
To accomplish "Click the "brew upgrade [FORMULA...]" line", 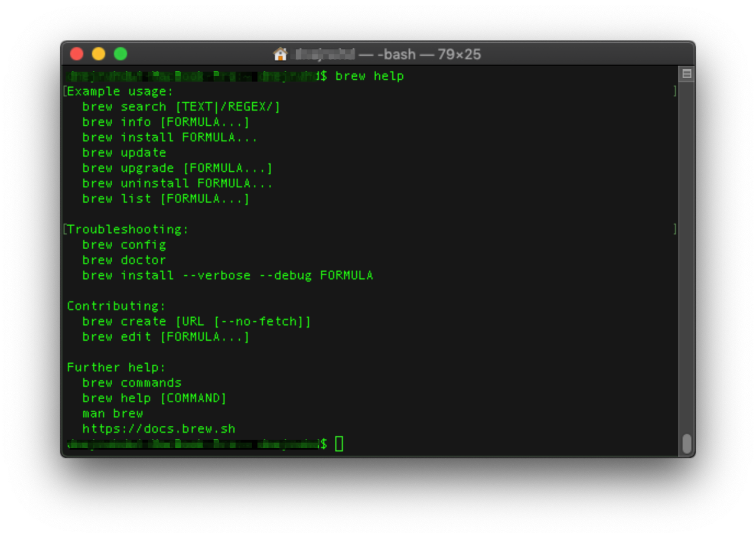I will pos(178,168).
